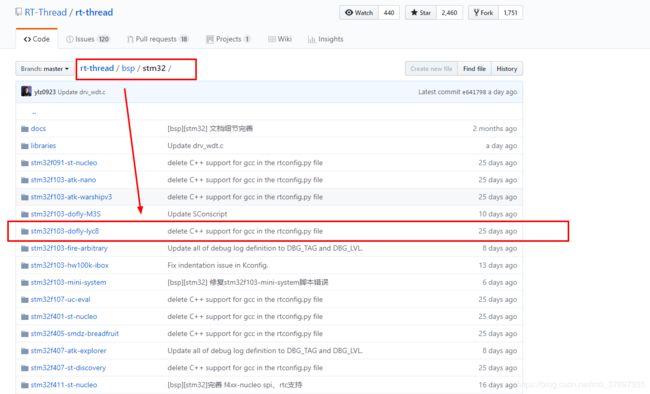Open the stm32f107-uc-eval folder
The height and width of the screenshot is (394, 650).
61,299
